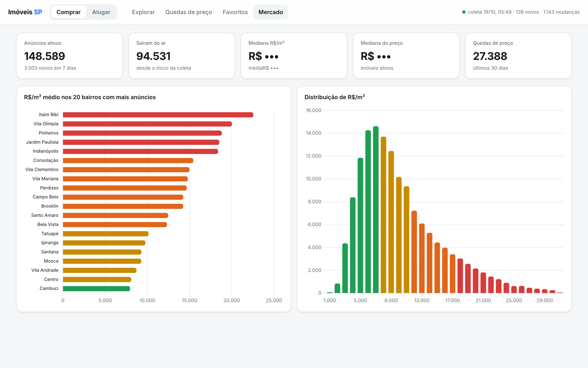Click the 148.589 active listings value
Image resolution: width=588 pixels, height=368 pixels.
click(44, 56)
